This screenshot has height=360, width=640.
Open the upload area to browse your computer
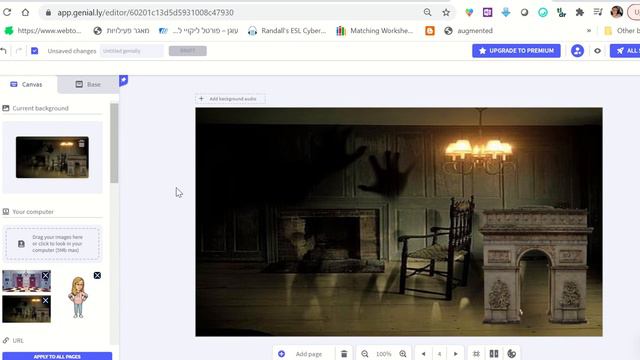point(52,244)
